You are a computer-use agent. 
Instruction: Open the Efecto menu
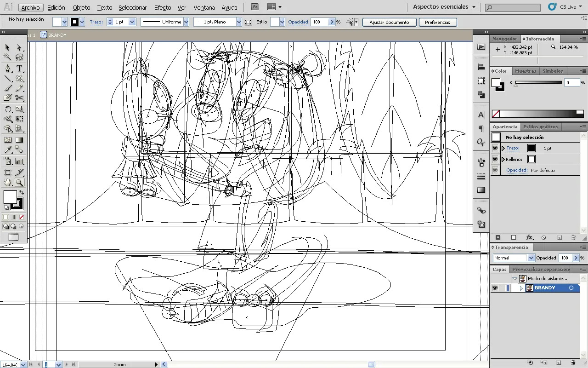pos(163,7)
